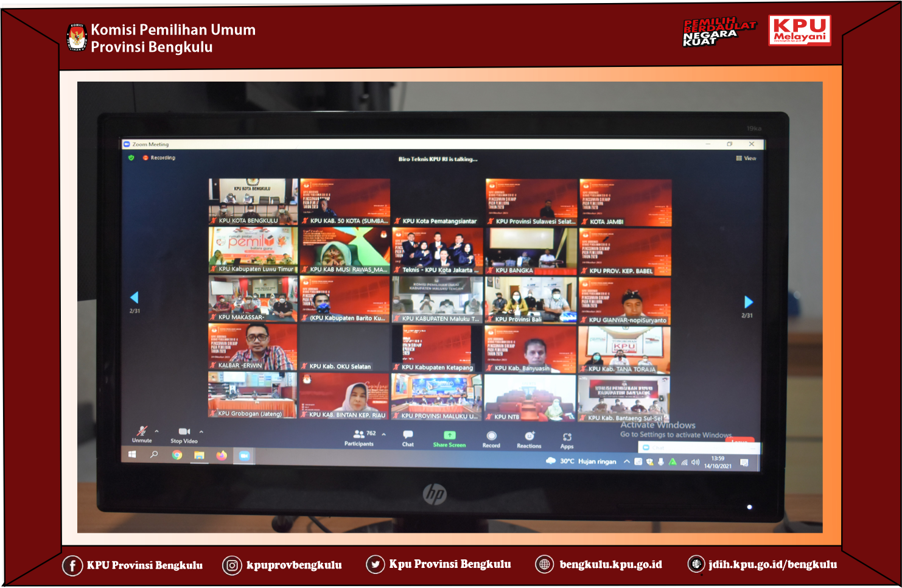This screenshot has width=902, height=588.
Task: Select the KALBAR -ERWIN participant tile
Action: (x=253, y=347)
